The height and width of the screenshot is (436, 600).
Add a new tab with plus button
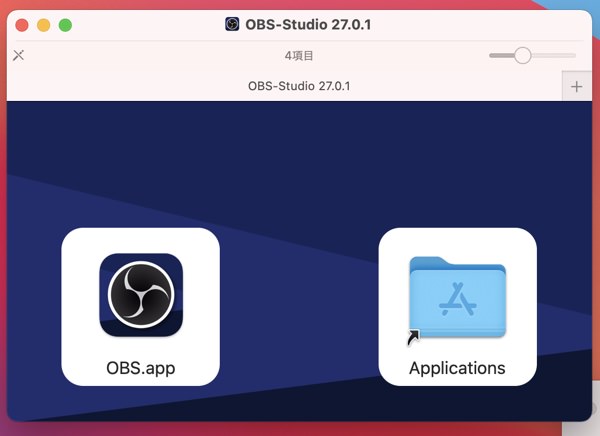[x=576, y=87]
